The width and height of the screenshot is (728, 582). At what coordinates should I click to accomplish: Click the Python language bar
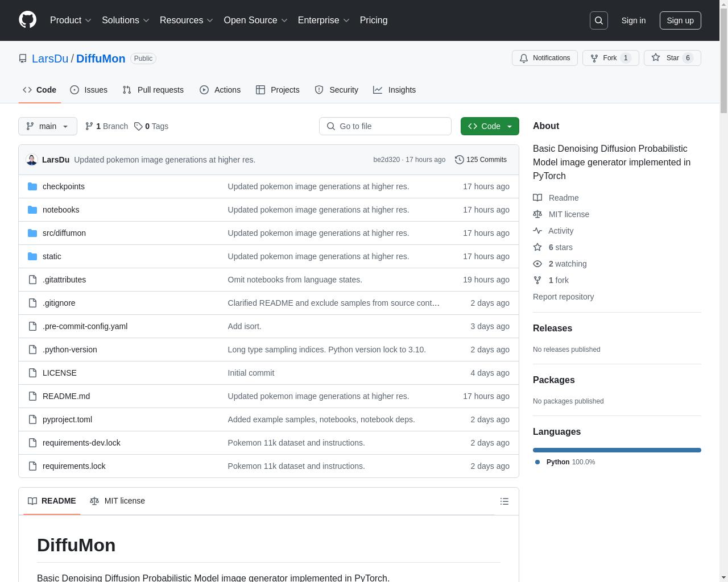(x=617, y=450)
